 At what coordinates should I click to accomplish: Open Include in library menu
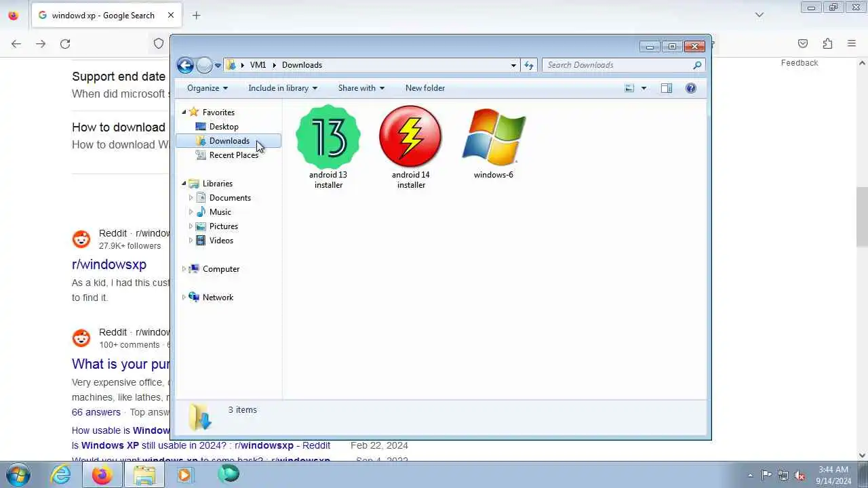283,88
